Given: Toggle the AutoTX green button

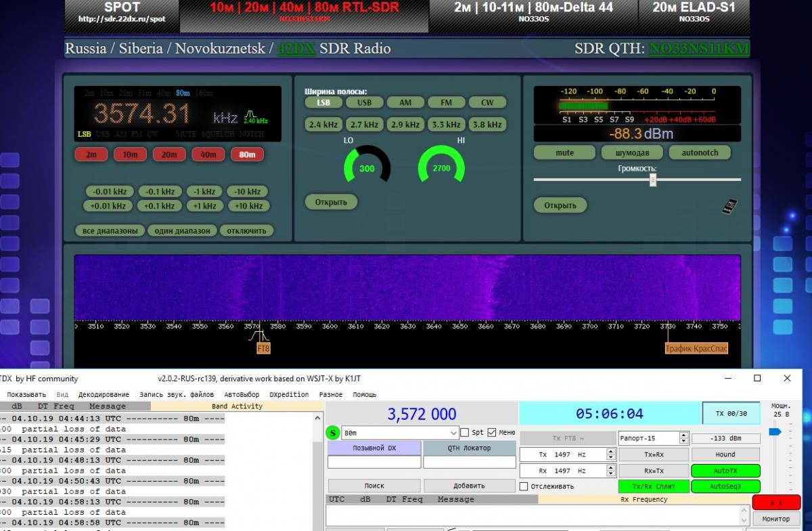Looking at the screenshot, I should pos(725,471).
